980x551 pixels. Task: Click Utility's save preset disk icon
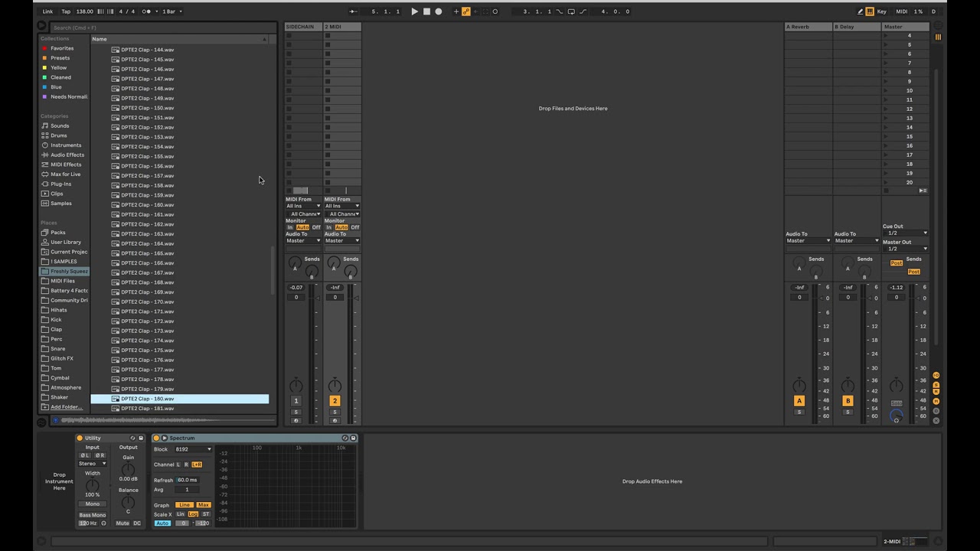point(141,439)
